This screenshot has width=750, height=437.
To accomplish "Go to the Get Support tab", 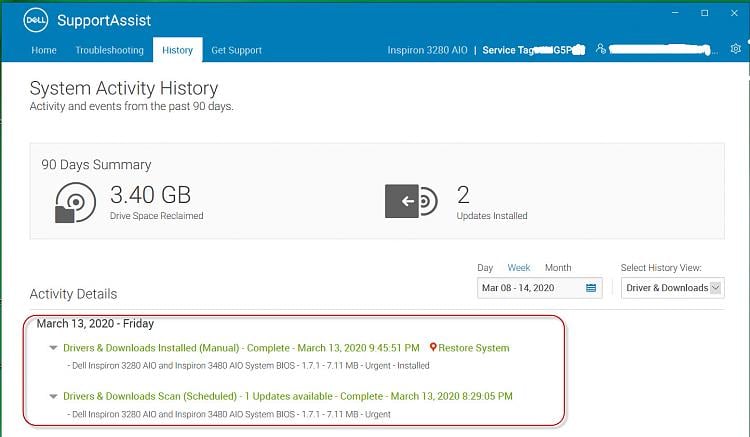I will click(236, 50).
